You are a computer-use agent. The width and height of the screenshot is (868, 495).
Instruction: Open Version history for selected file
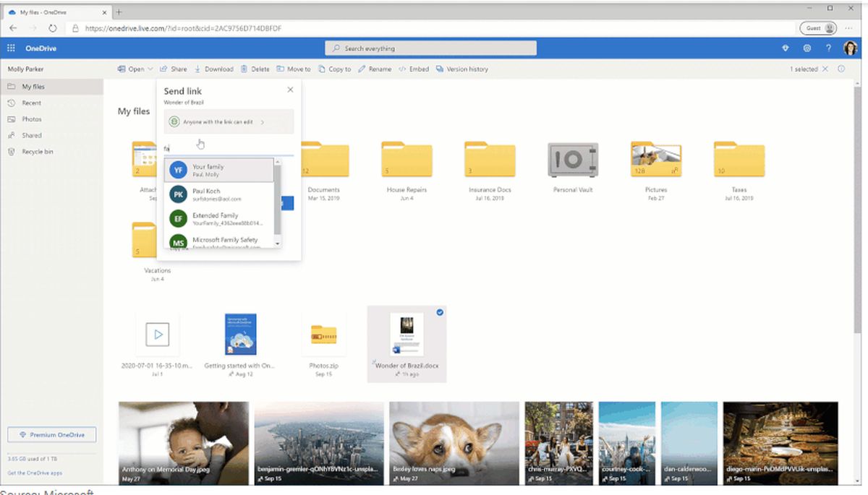461,69
